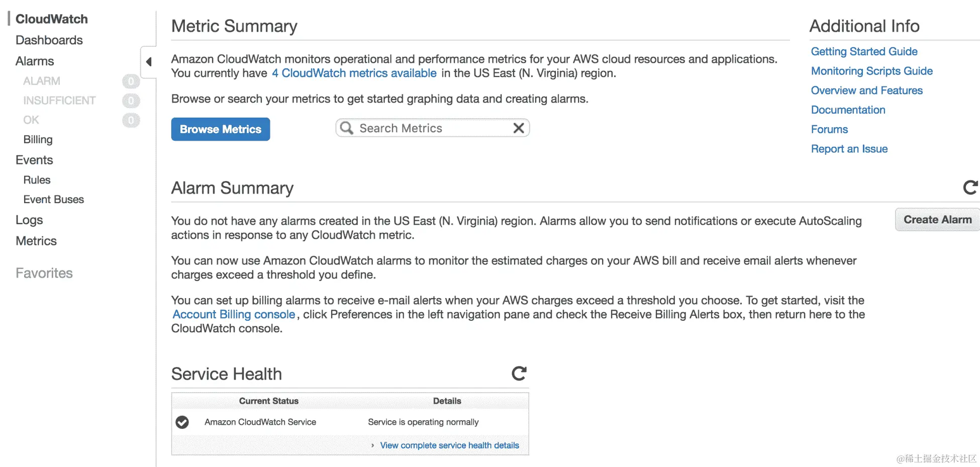This screenshot has height=467, width=980.
Task: Focus the Search Metrics input field
Action: pos(432,128)
